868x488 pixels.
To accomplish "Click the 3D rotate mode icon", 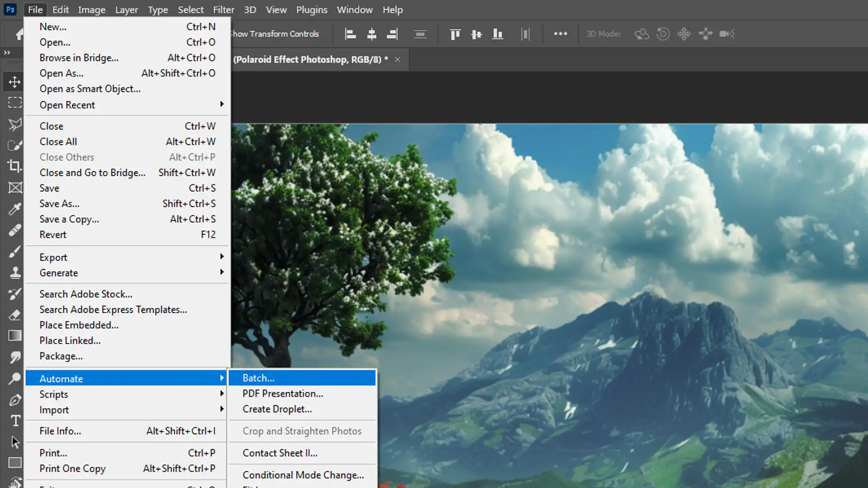I will pos(642,34).
